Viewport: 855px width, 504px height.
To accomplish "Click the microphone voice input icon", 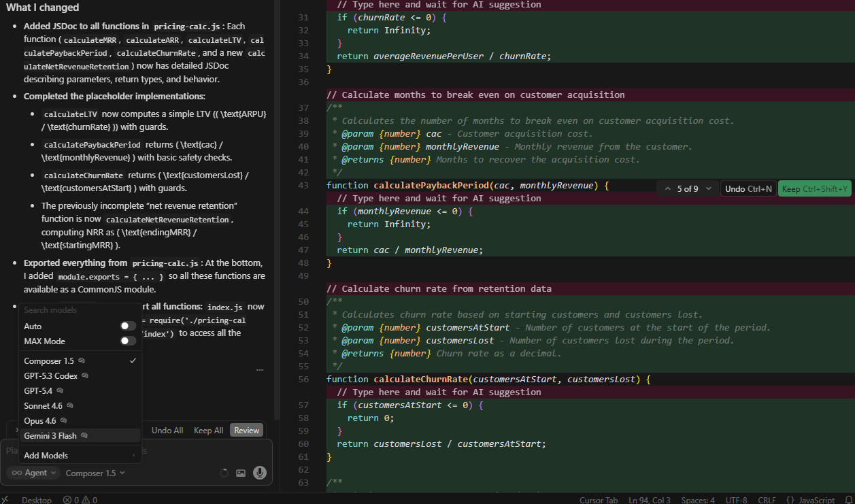I will coord(259,473).
